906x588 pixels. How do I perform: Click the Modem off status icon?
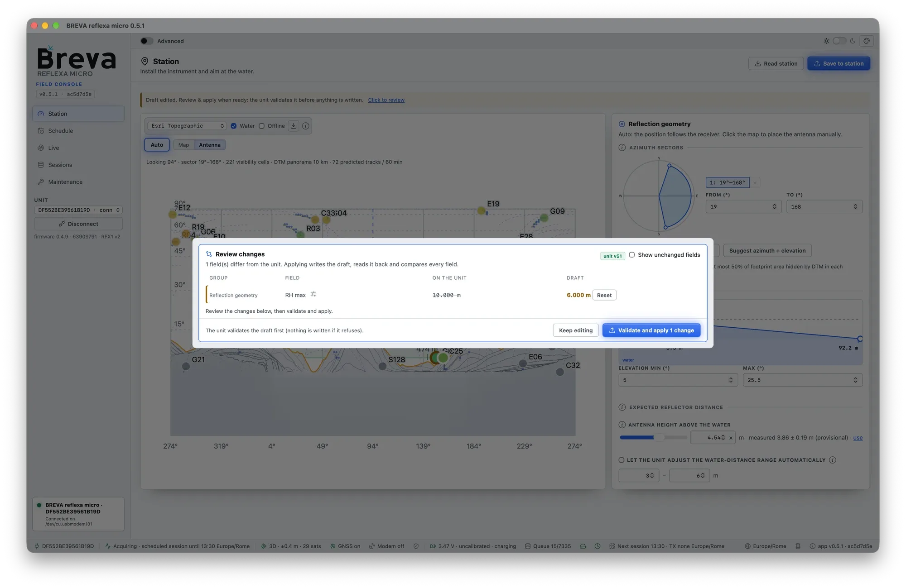372,546
